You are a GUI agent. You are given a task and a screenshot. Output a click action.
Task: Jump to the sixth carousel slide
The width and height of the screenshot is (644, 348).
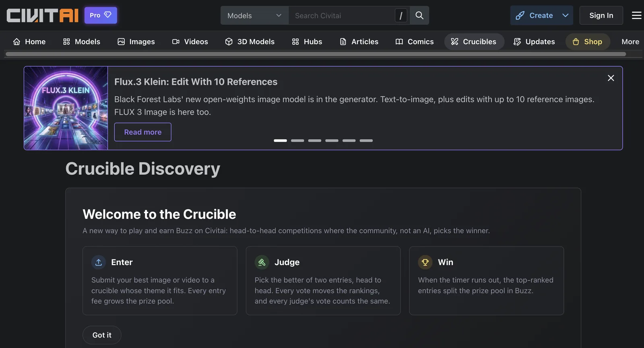[366, 140]
